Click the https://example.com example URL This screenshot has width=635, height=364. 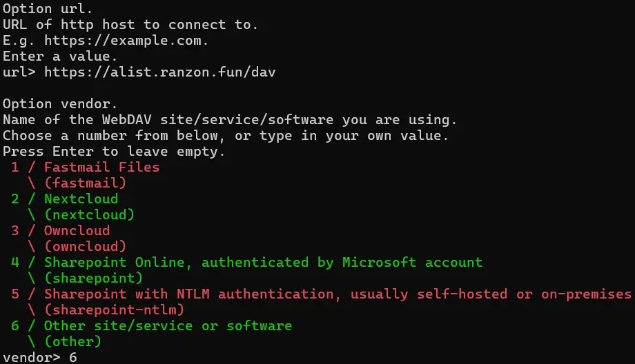click(126, 40)
